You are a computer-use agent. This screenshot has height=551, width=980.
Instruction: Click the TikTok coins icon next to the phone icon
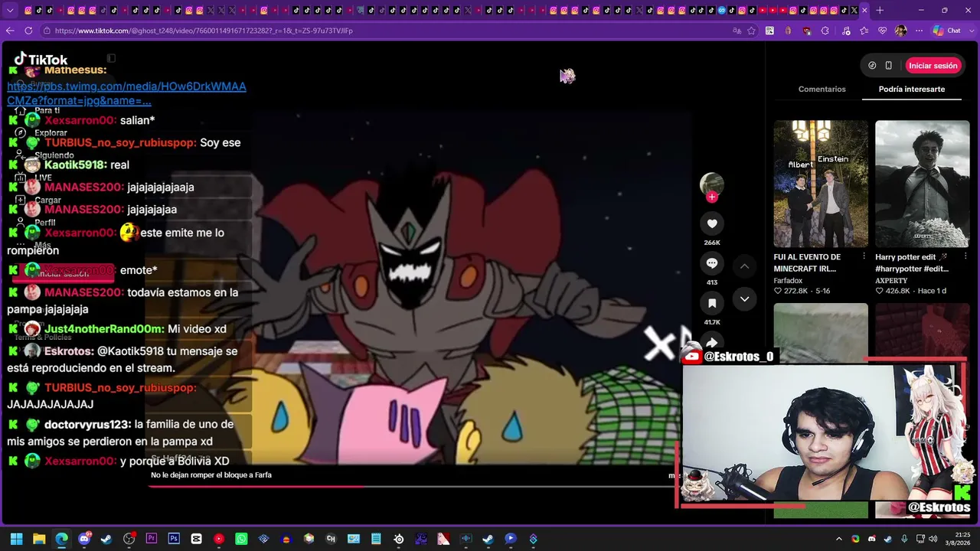(872, 66)
